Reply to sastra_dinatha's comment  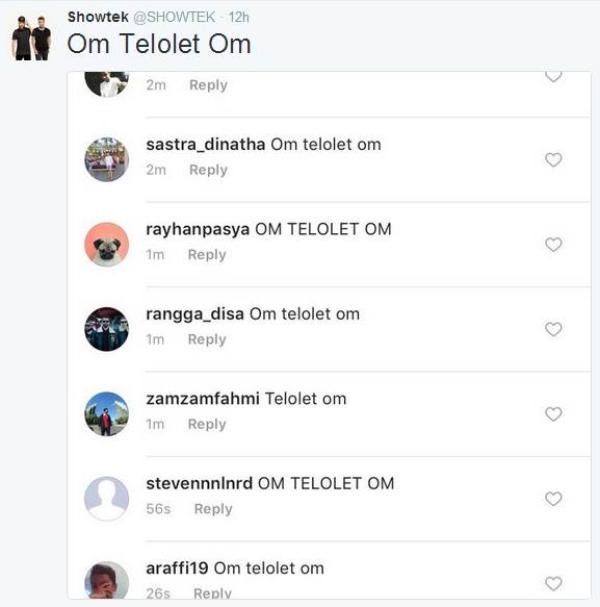208,170
